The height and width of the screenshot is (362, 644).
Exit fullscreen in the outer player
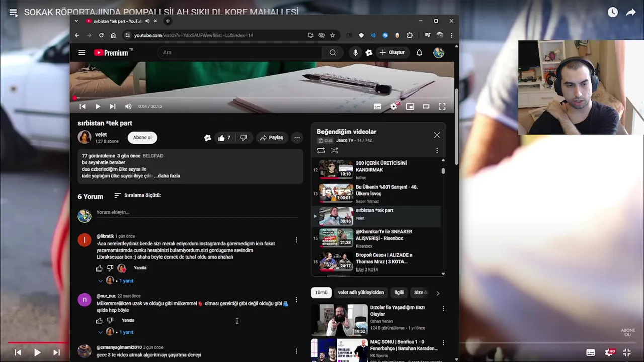[x=627, y=353]
